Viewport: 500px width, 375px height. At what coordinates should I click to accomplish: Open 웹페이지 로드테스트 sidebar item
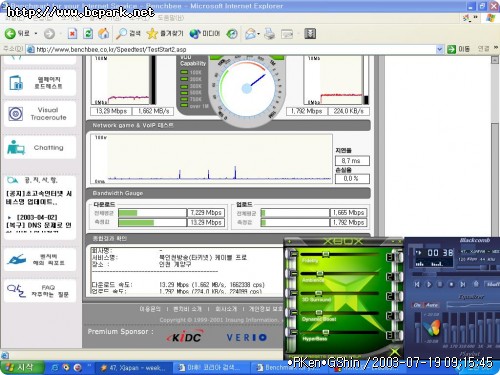pyautogui.click(x=40, y=83)
